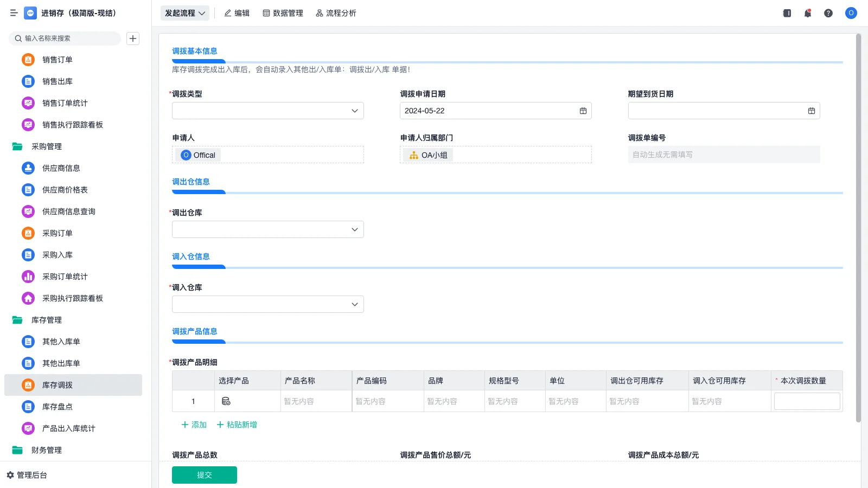Click the 调拨产品信息 section header
868x488 pixels.
(195, 331)
